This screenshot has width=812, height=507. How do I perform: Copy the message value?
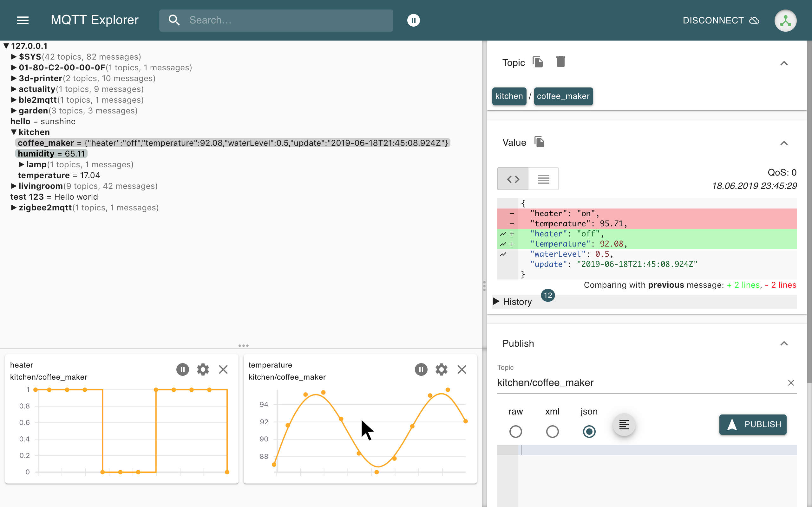point(540,142)
